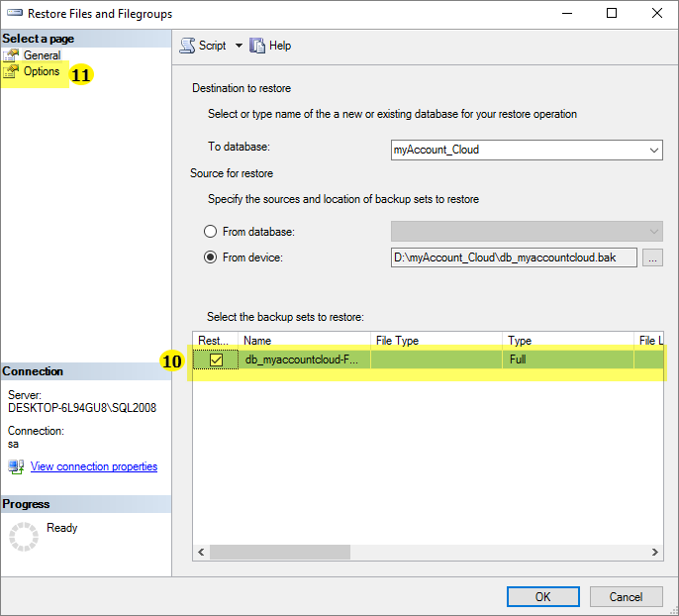Image resolution: width=679 pixels, height=616 pixels.
Task: Expand the To database combo box arrow
Action: tap(654, 150)
